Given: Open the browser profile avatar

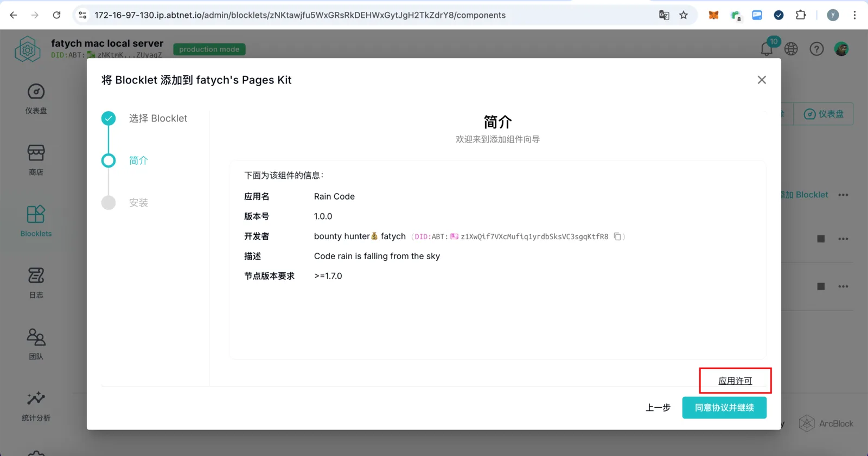Looking at the screenshot, I should point(833,15).
